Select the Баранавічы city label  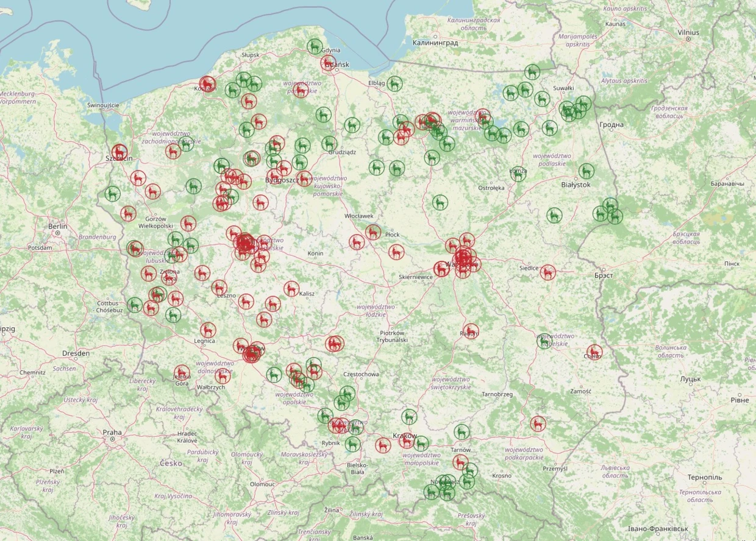(727, 184)
